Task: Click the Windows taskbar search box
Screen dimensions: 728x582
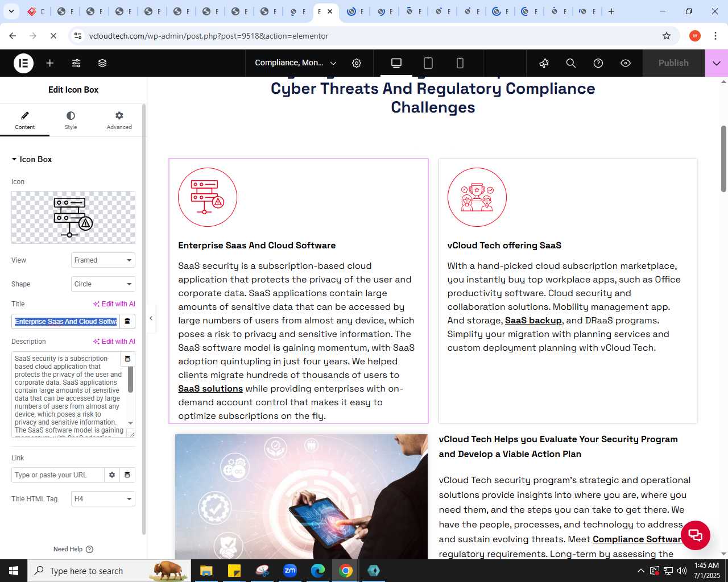Action: pos(108,571)
